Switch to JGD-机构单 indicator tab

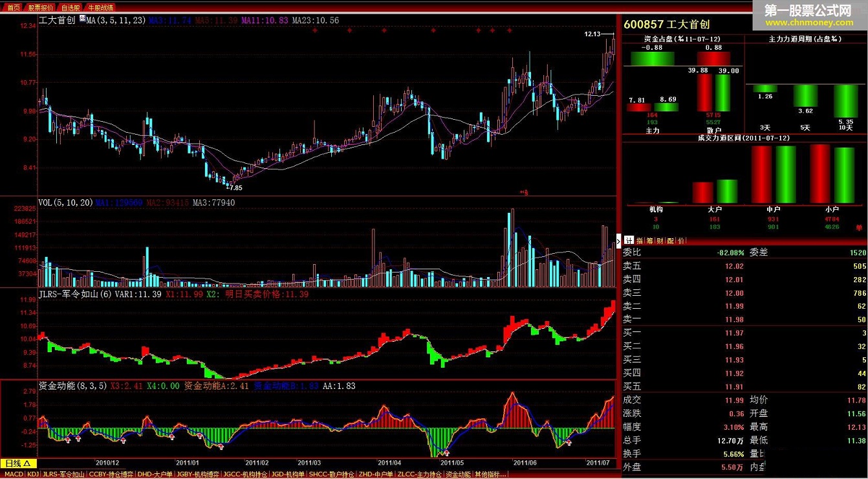pyautogui.click(x=288, y=474)
